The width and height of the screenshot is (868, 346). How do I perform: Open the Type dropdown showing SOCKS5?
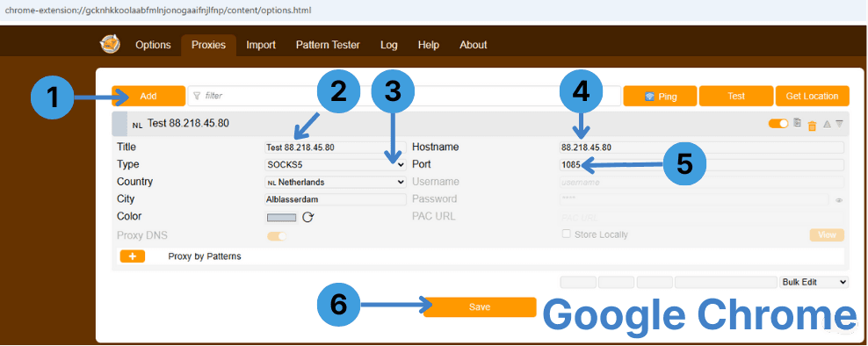pos(336,164)
